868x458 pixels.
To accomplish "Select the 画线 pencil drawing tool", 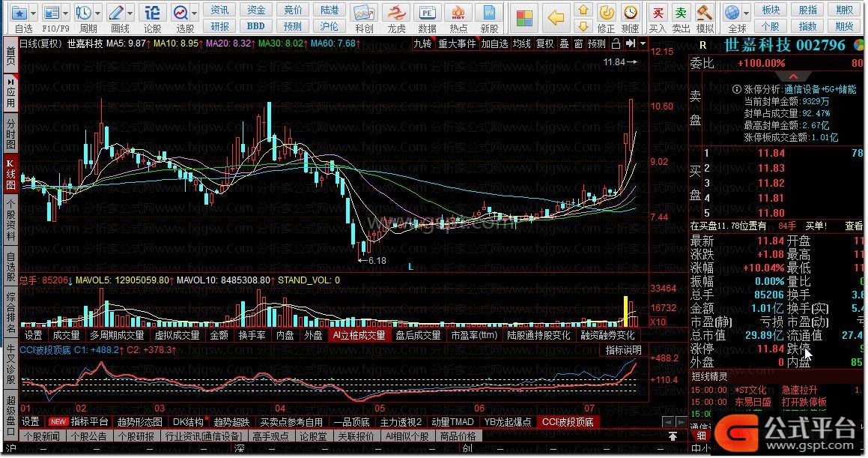I will [x=116, y=13].
